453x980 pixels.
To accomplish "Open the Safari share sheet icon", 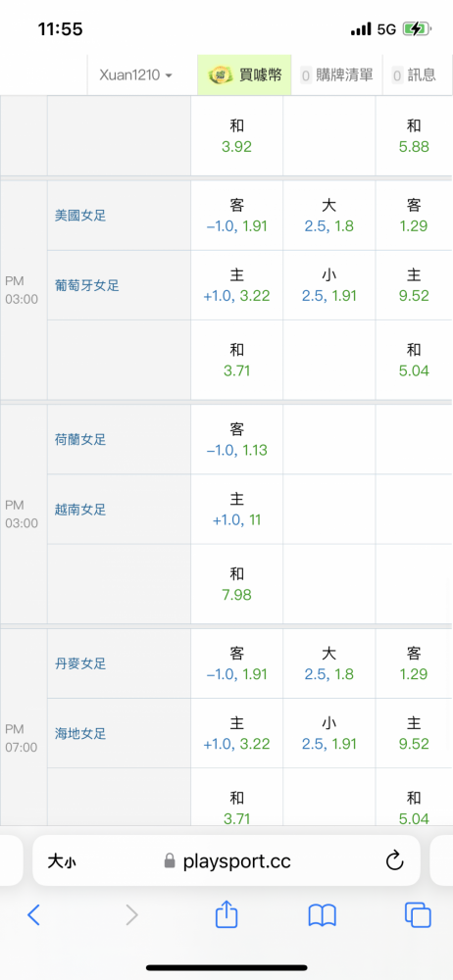I will tap(226, 913).
